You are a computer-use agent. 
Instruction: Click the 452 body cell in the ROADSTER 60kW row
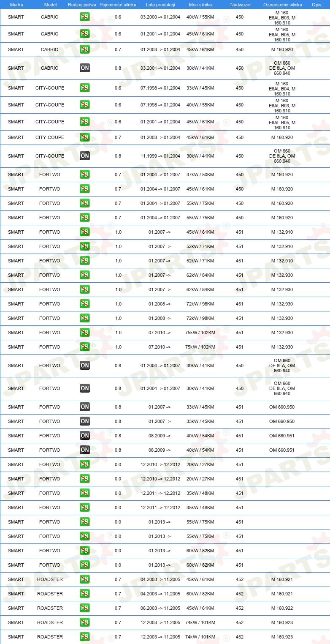click(x=240, y=594)
